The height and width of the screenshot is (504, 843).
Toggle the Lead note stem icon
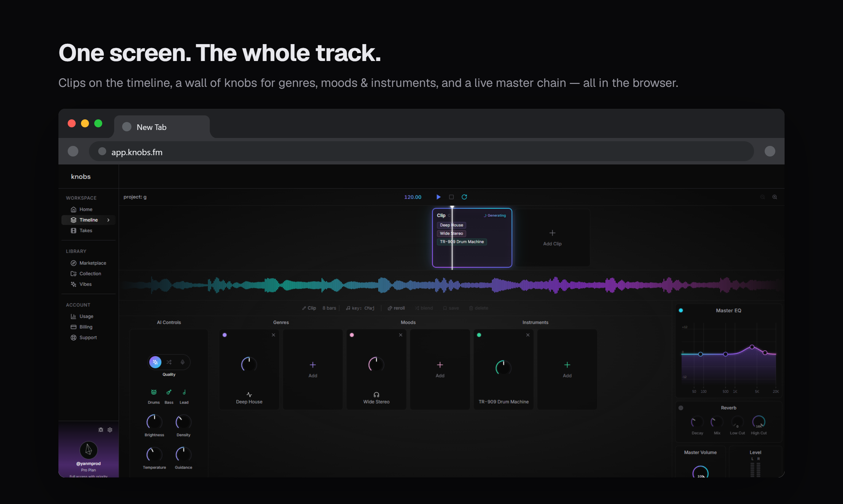tap(184, 392)
